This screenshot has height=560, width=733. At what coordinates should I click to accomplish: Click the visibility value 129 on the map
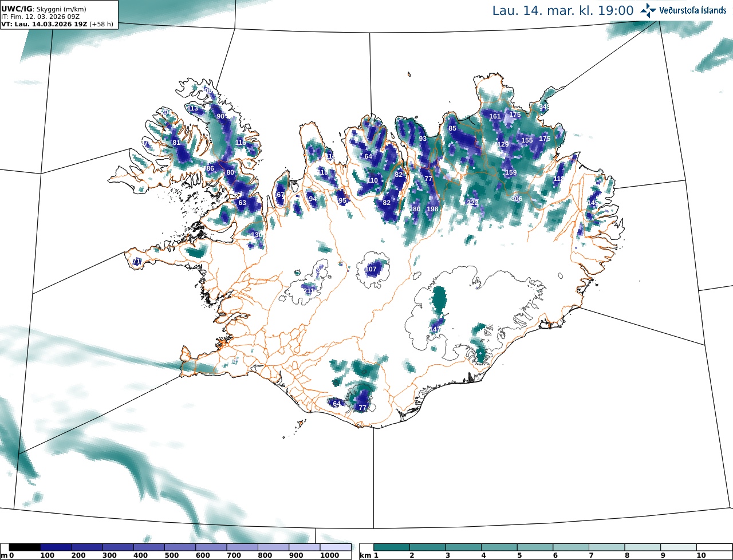(x=503, y=144)
